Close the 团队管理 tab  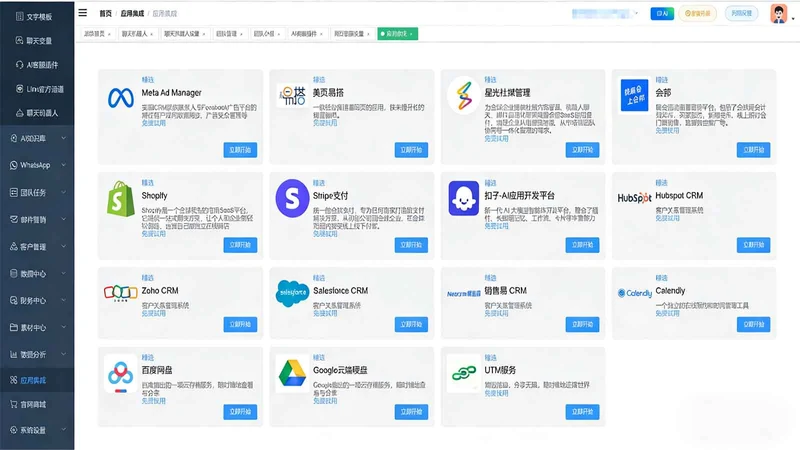241,34
